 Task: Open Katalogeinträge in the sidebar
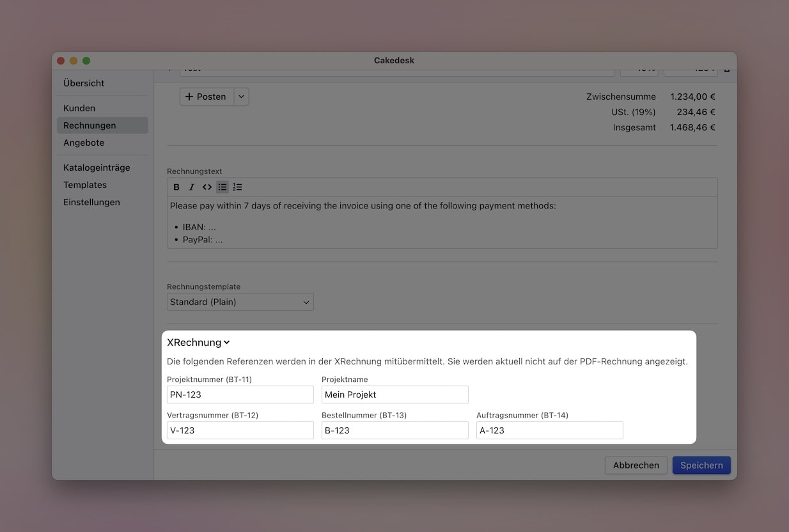tap(97, 168)
